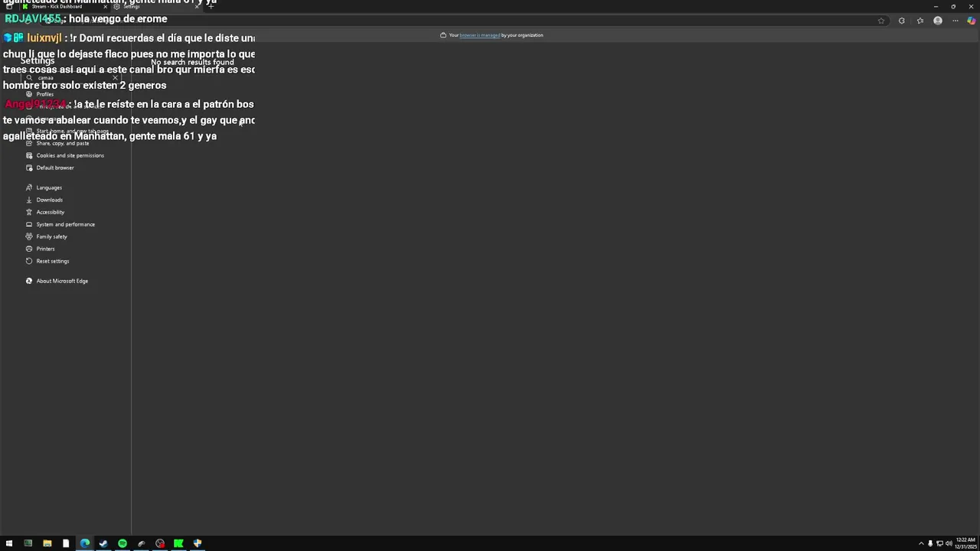Open the Favorites list icon

pyautogui.click(x=920, y=21)
